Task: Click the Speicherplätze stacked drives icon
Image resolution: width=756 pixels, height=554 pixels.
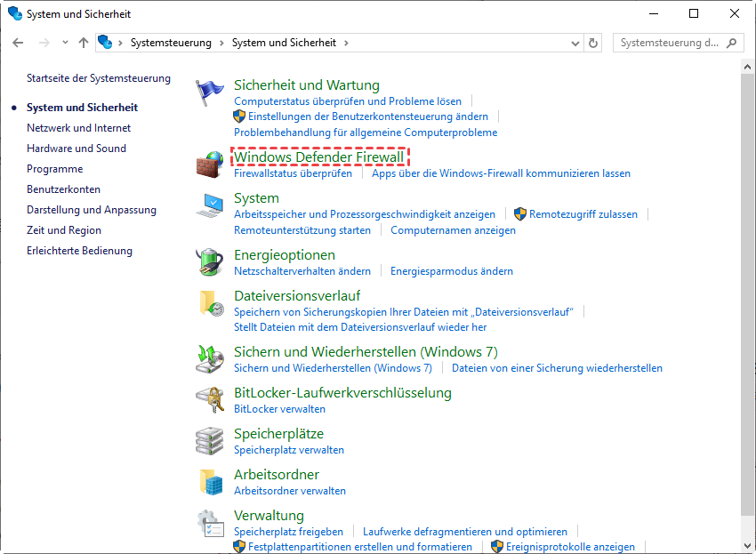Action: [x=211, y=441]
